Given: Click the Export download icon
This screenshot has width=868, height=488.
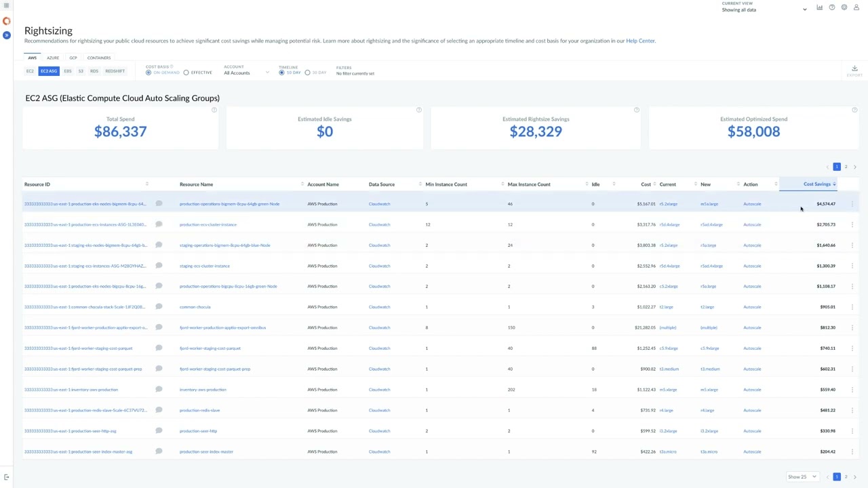Looking at the screenshot, I should pyautogui.click(x=854, y=70).
